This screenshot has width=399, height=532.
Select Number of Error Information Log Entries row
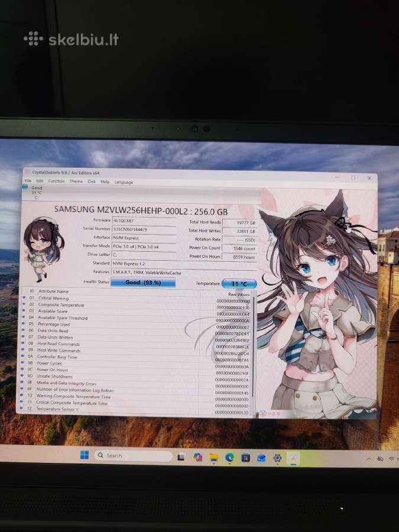pos(137,391)
